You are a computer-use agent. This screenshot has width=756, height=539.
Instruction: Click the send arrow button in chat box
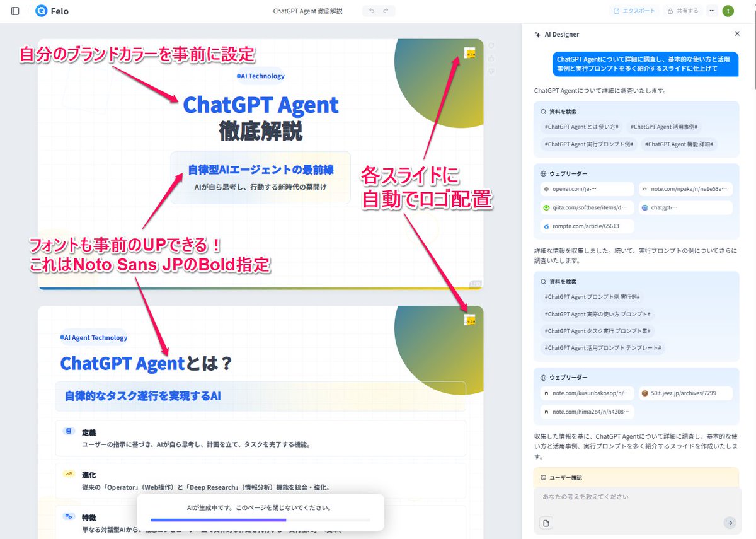[730, 523]
